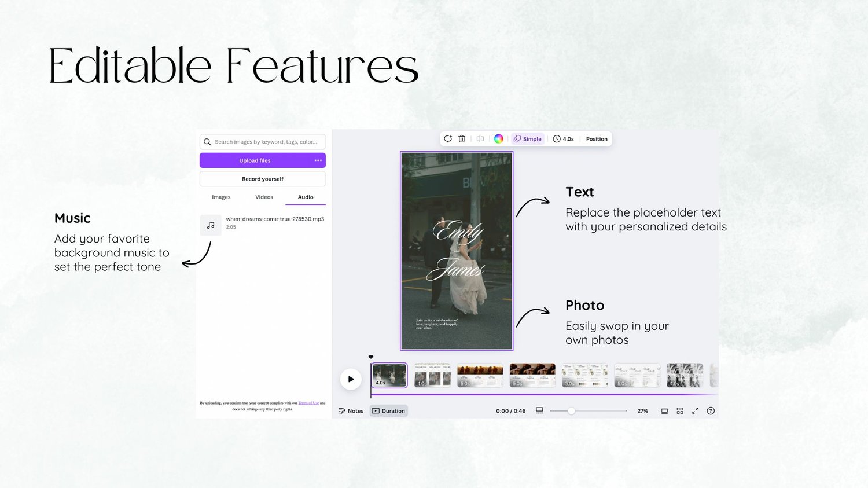Click the search images input field
Image resolution: width=868 pixels, height=488 pixels.
pos(263,142)
